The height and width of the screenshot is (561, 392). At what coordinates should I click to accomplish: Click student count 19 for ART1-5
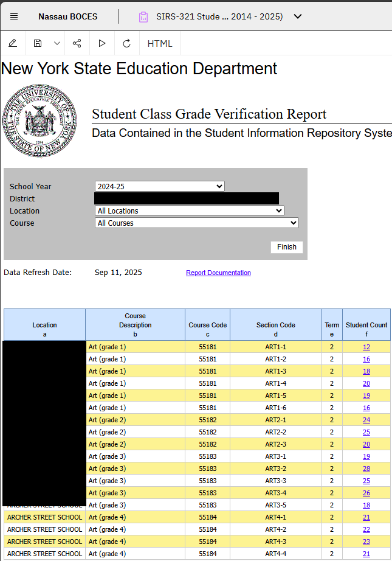[x=366, y=395]
